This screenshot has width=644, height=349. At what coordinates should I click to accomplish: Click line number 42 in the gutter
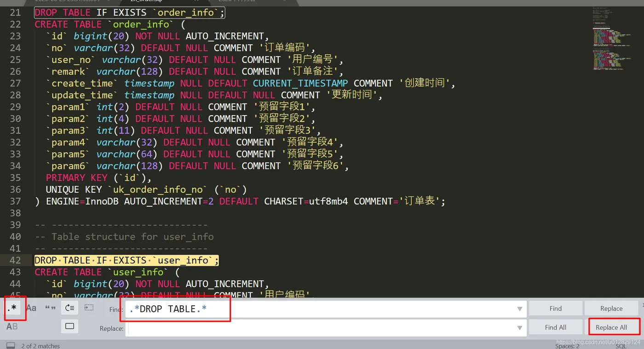coord(15,260)
